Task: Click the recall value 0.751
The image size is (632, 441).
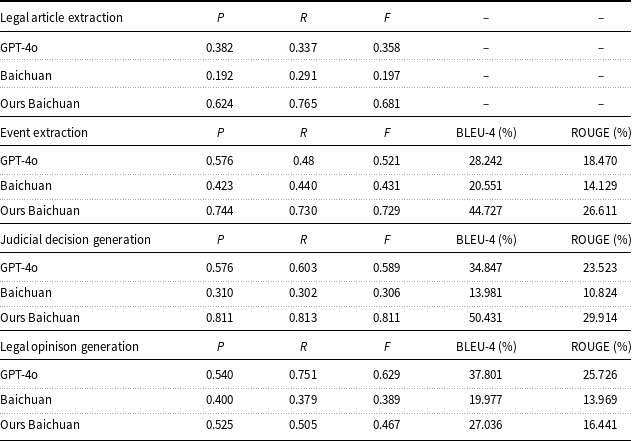Action: 304,374
